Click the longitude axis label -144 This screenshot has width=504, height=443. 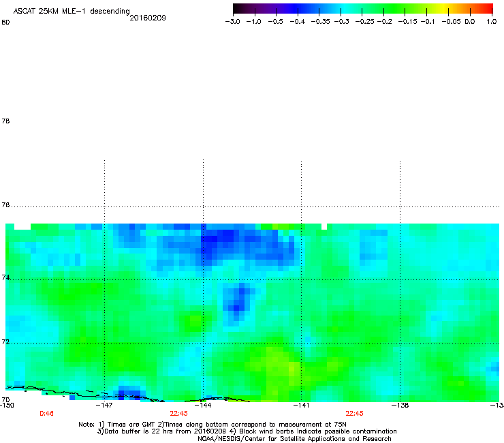click(203, 405)
